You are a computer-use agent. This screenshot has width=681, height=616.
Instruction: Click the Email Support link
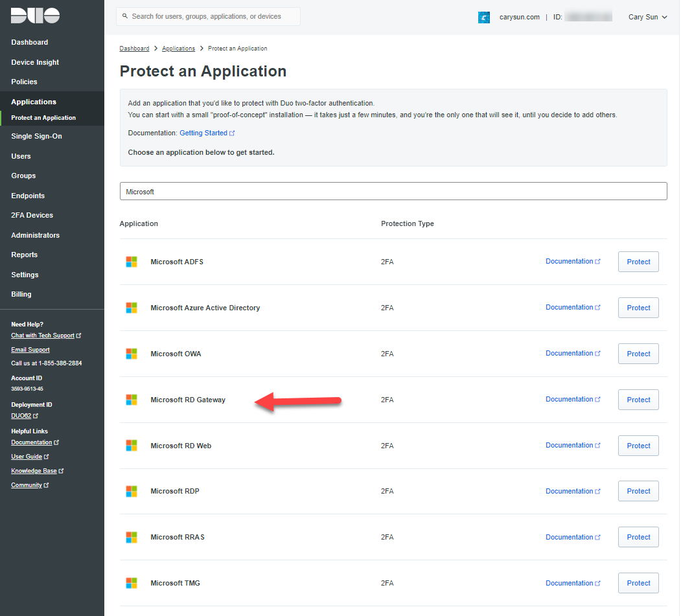coord(30,350)
